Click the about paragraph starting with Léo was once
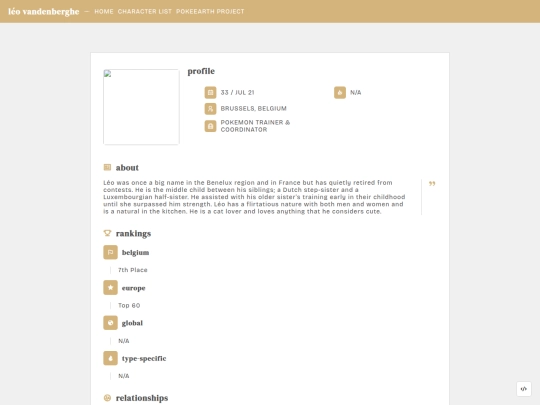Screen dimensions: 540x405 254,197
